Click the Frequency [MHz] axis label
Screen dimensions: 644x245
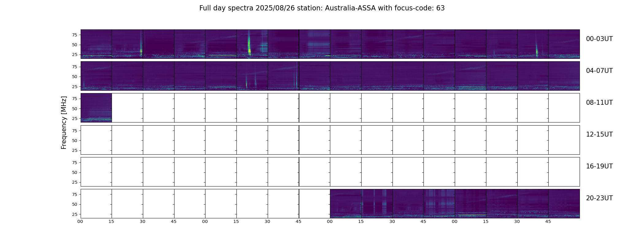[x=64, y=123]
